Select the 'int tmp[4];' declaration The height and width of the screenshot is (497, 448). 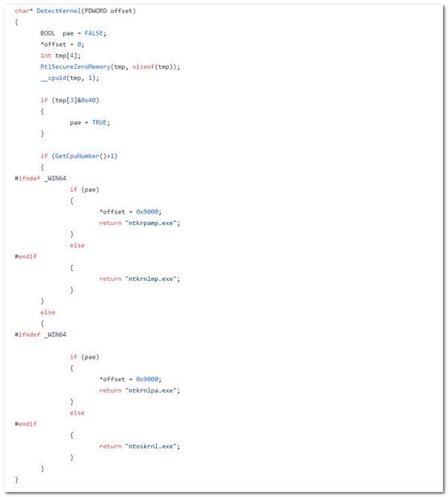pyautogui.click(x=61, y=56)
